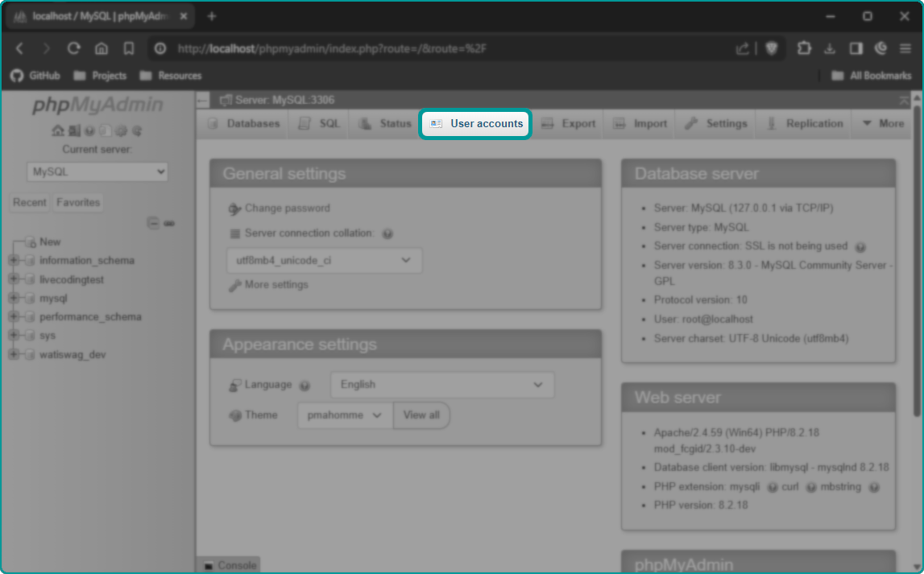Screen dimensions: 924x574
Task: Switch to the Status tab
Action: 385,124
